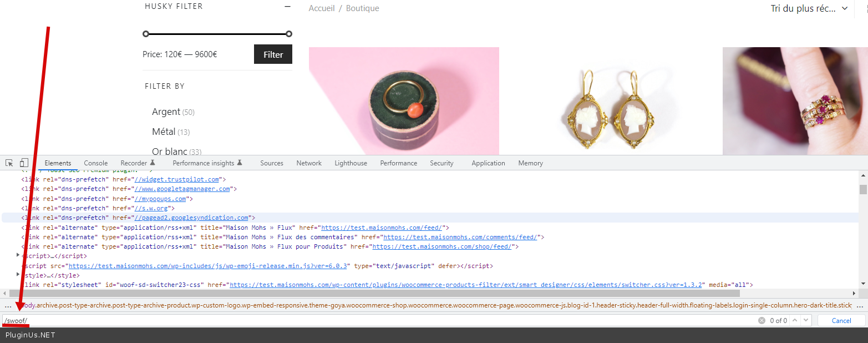Expand the collapsed style element

(18, 275)
